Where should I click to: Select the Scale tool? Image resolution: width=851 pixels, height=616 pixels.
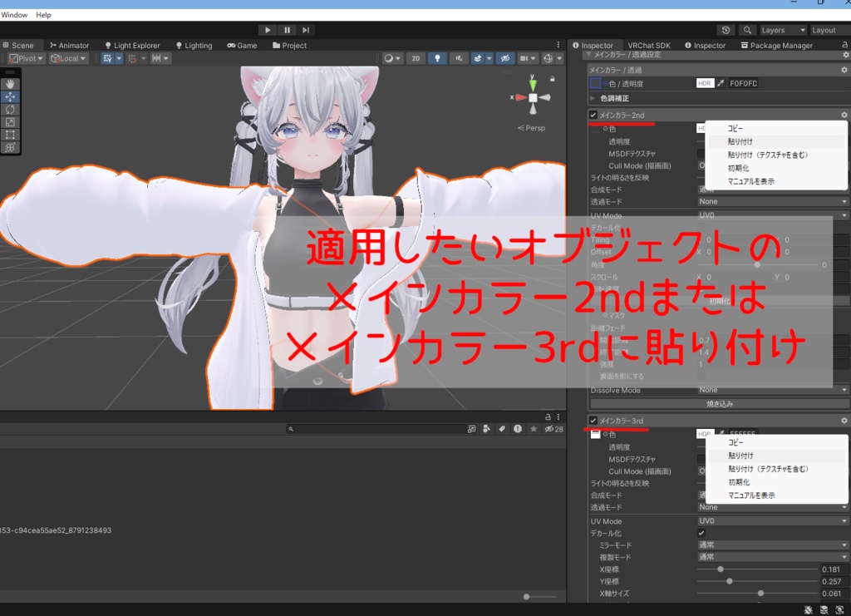(10, 122)
